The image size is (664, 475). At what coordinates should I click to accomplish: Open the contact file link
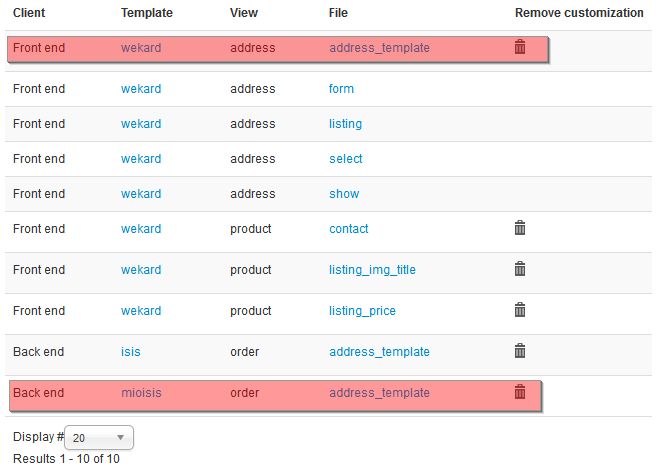tap(349, 229)
